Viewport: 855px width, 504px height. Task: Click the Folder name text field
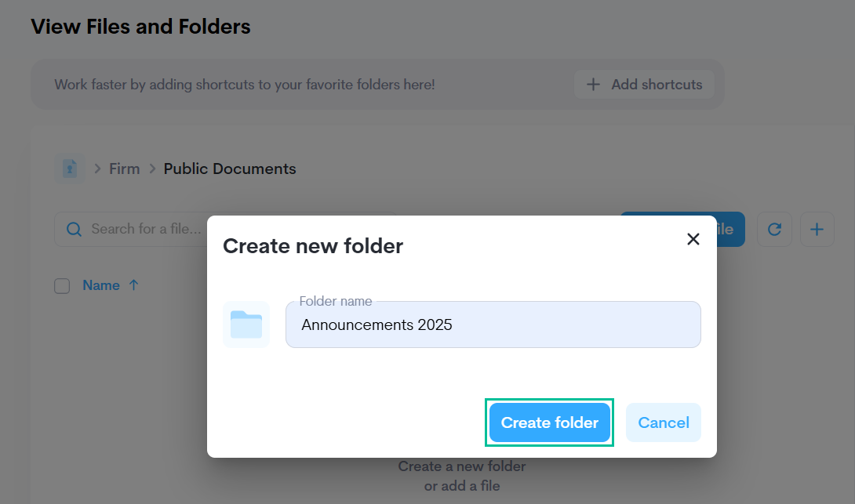coord(493,325)
